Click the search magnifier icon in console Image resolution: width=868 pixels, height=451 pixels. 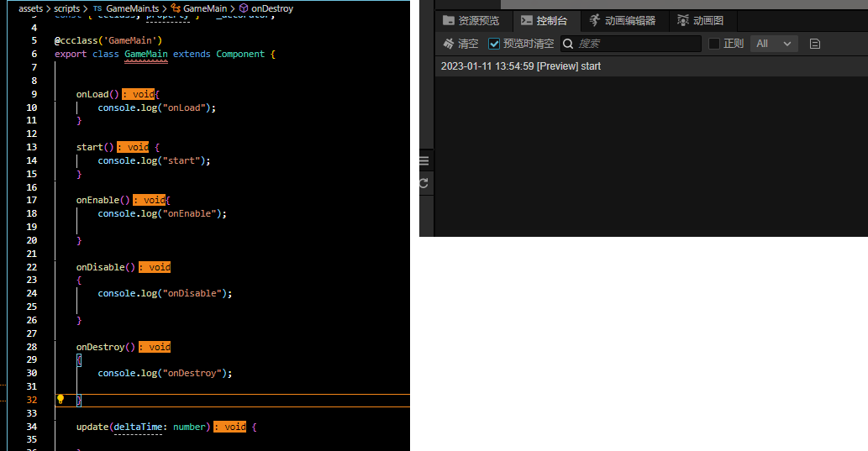pos(568,44)
